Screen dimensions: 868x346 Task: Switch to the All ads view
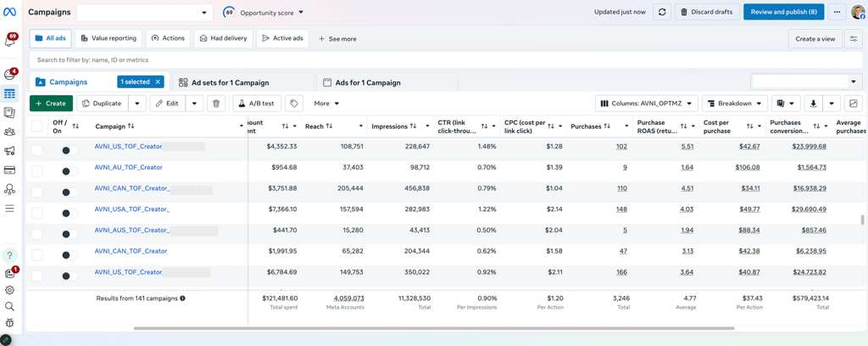pos(50,38)
